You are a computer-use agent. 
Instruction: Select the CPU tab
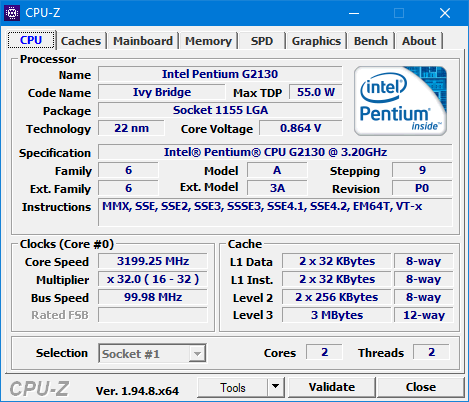(x=31, y=40)
